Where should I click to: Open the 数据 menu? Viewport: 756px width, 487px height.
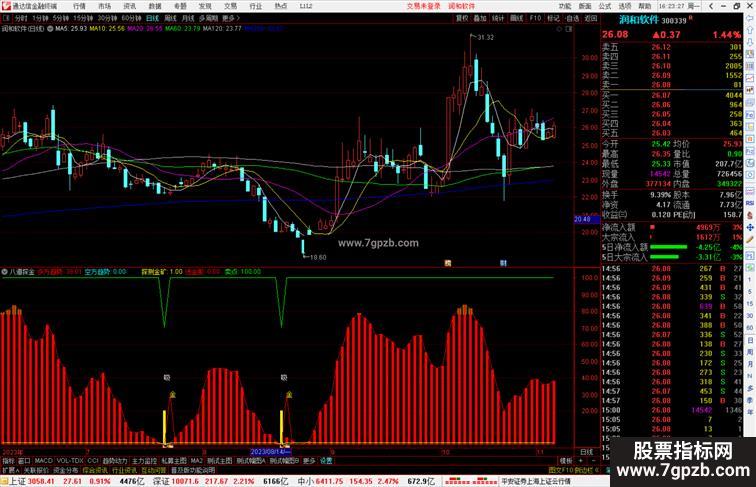click(155, 6)
